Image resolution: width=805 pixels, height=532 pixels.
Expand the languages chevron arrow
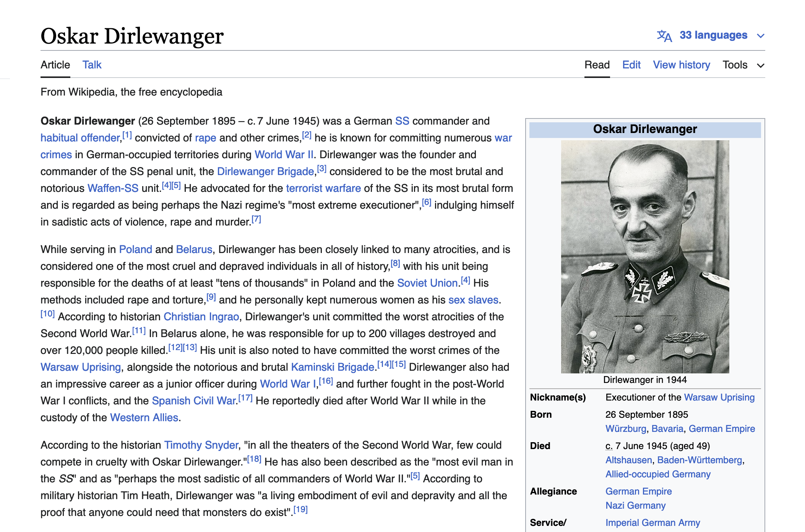coord(761,36)
